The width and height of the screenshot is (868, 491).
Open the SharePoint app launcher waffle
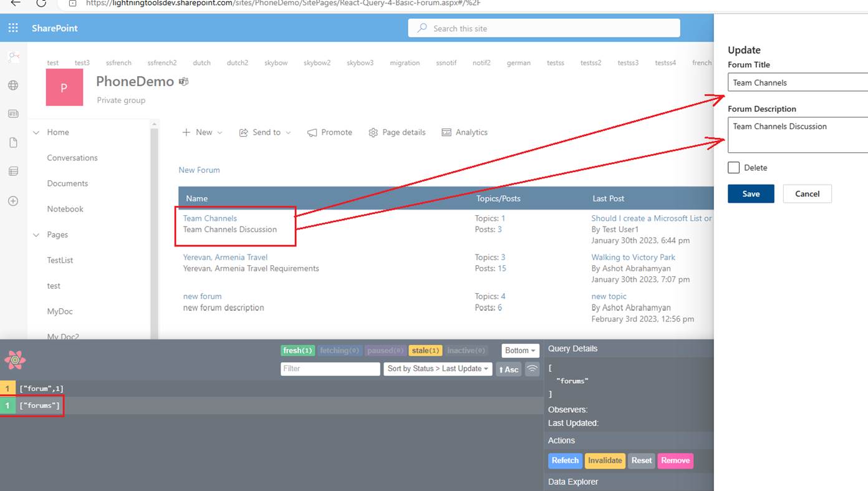[x=13, y=28]
